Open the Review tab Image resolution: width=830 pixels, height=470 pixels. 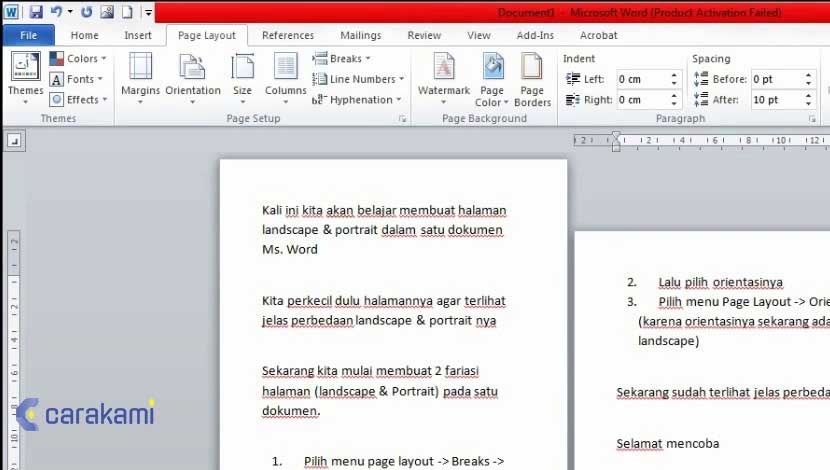[424, 35]
